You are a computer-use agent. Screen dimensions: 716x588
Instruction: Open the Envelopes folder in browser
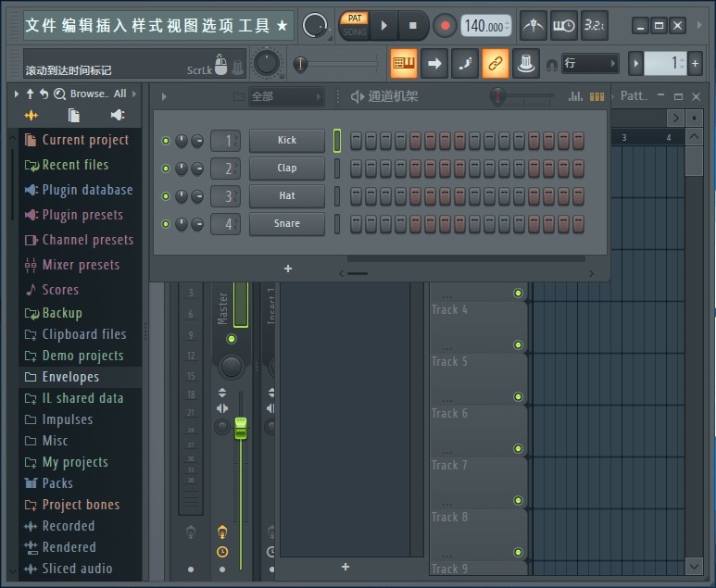[x=70, y=377]
